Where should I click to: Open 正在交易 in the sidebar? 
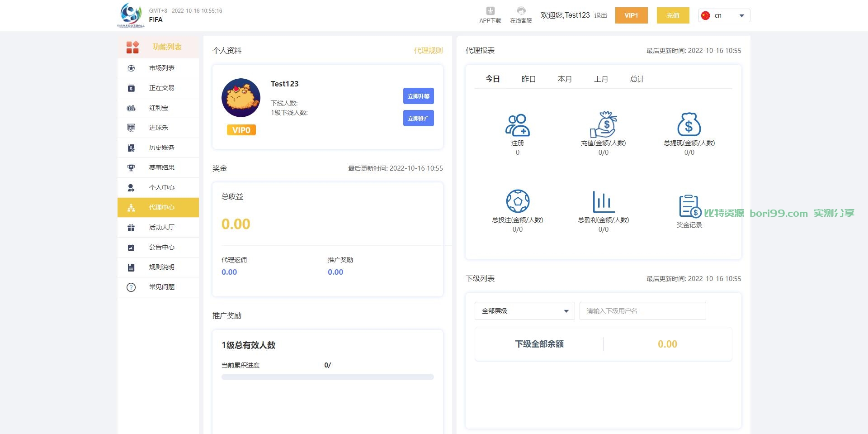coord(158,88)
